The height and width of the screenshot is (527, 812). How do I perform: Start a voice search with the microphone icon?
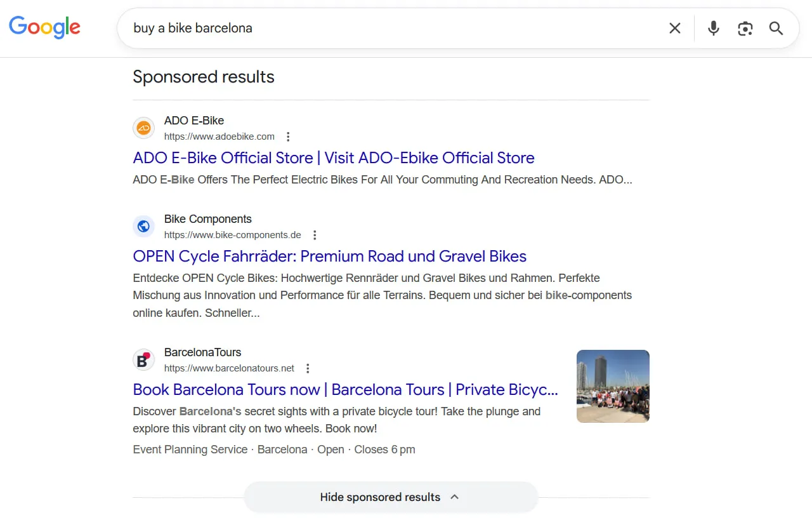pos(713,28)
